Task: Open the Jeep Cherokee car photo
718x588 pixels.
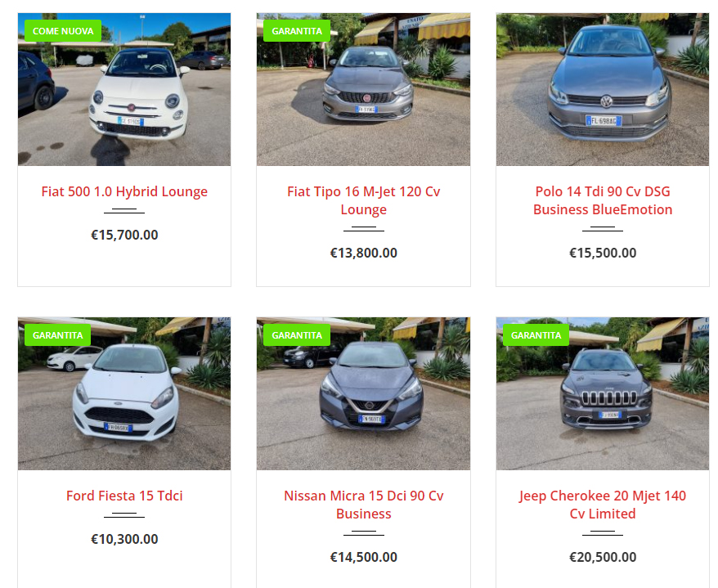Action: click(x=603, y=393)
